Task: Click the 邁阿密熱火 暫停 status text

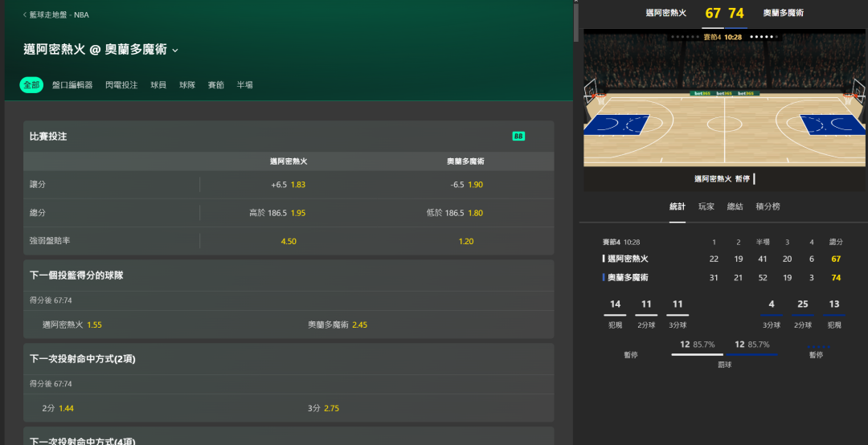Action: tap(722, 179)
